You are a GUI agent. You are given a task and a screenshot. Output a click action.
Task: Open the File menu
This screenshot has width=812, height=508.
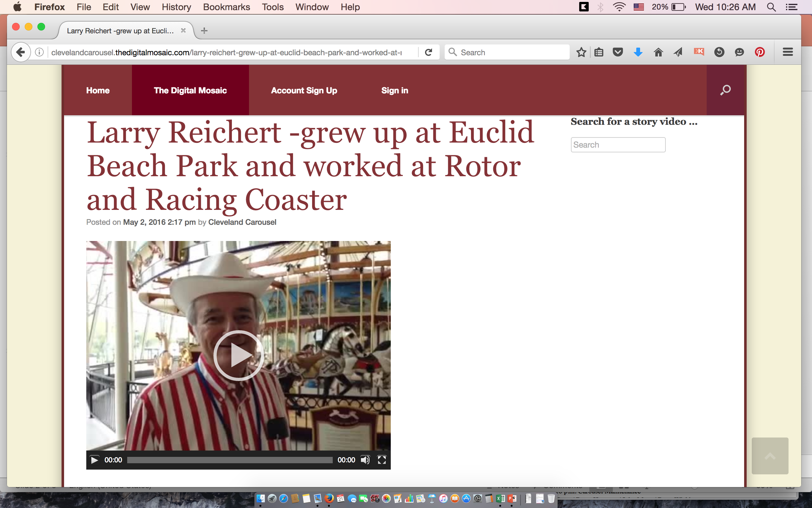(83, 7)
